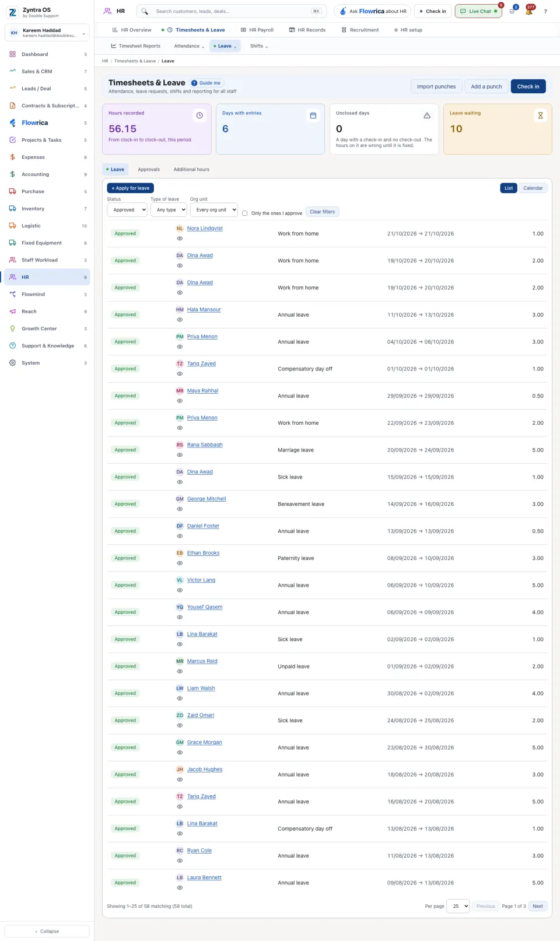Click the hourglass icon on Leave waiting card
560x941 pixels.
pos(540,116)
